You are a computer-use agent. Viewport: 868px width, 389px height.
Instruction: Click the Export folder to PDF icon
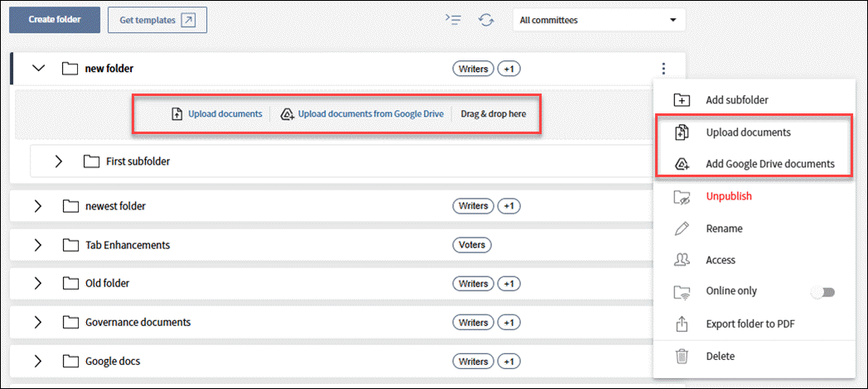click(x=682, y=324)
